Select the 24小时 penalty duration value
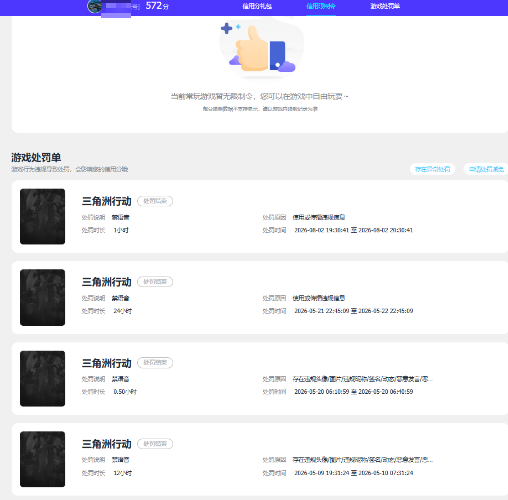The image size is (508, 500). click(x=123, y=311)
